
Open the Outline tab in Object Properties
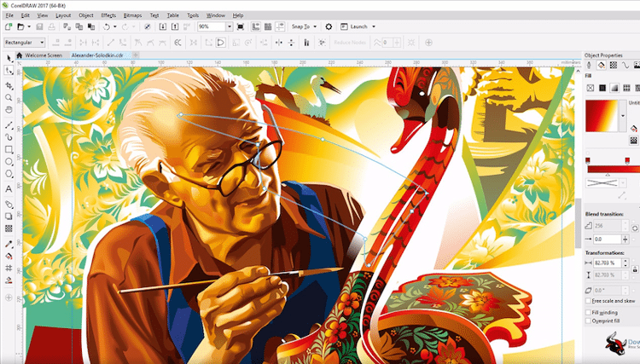[x=589, y=66]
